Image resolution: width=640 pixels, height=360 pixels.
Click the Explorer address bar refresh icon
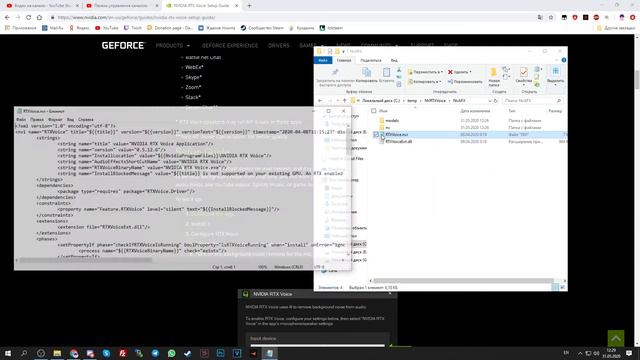click(x=496, y=100)
